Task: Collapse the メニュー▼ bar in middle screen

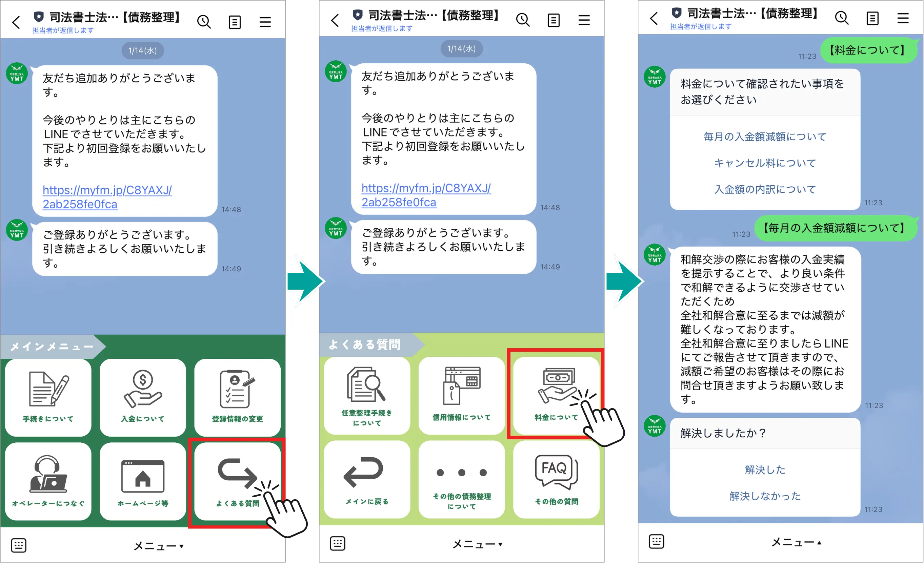Action: (477, 544)
